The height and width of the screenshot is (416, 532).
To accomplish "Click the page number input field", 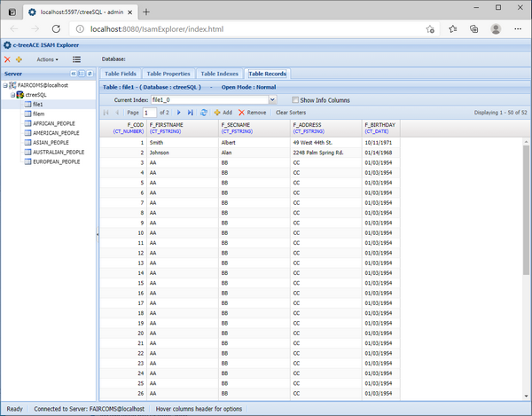I will coord(150,113).
